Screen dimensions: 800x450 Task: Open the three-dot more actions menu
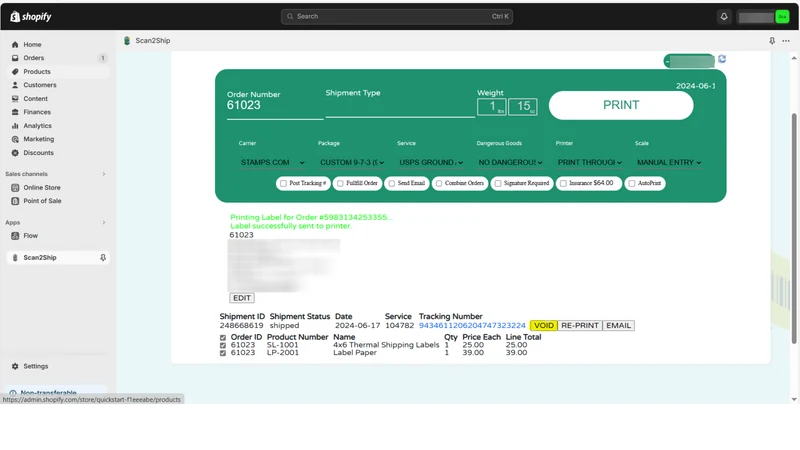(x=786, y=41)
